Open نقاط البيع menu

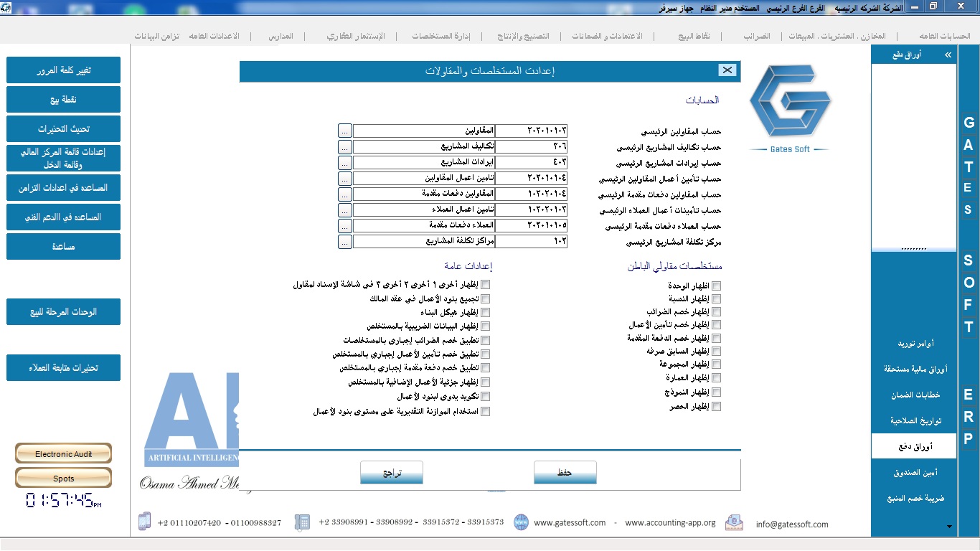point(694,36)
